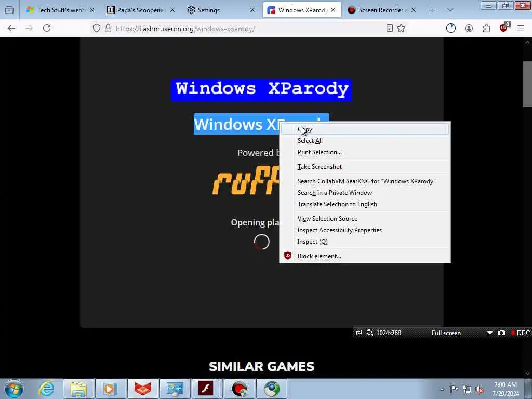This screenshot has width=532, height=399.
Task: Open the Firefox hamburger menu
Action: point(521,28)
